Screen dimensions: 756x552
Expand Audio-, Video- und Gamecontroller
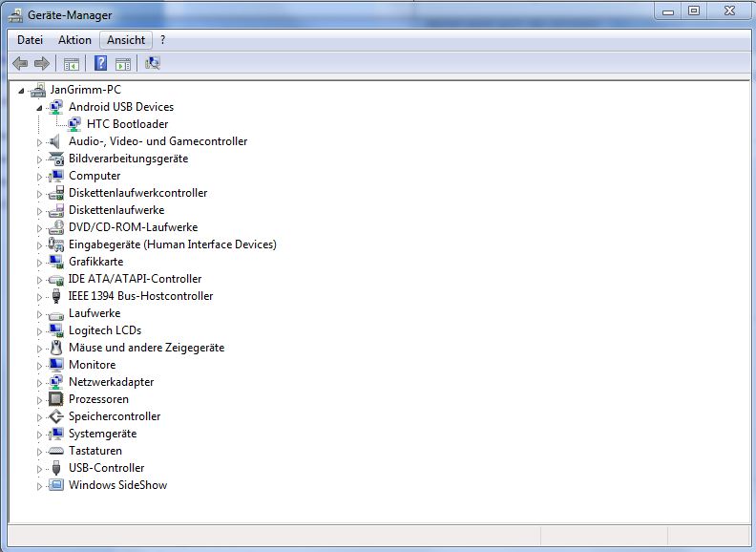point(39,142)
